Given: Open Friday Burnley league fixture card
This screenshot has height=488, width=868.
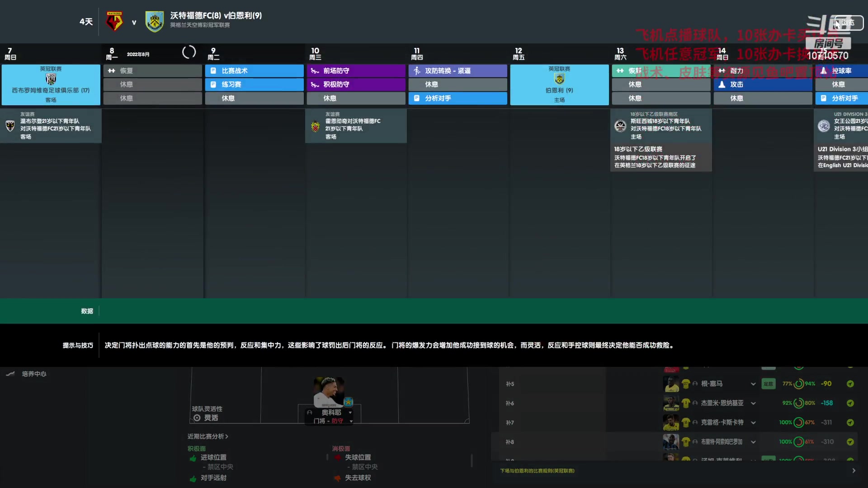Looking at the screenshot, I should [x=559, y=84].
